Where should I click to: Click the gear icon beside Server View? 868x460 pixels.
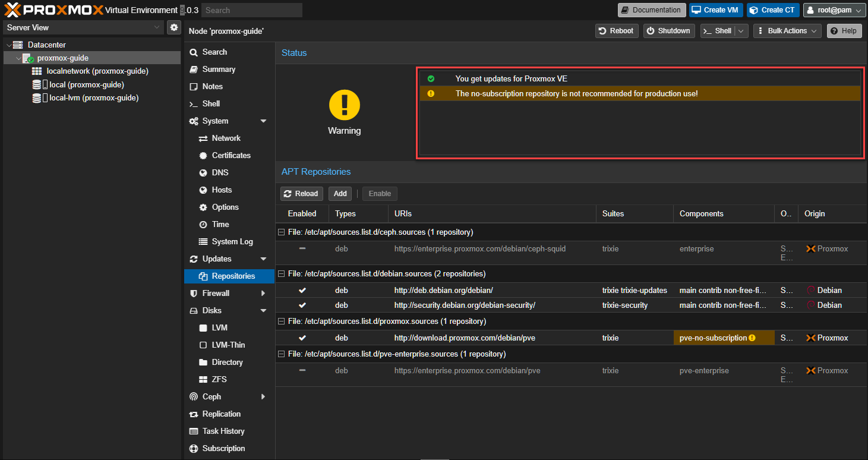(x=173, y=27)
